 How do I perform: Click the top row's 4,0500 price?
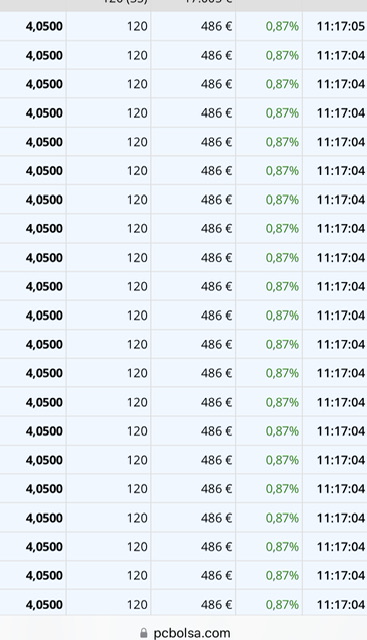tap(44, 27)
